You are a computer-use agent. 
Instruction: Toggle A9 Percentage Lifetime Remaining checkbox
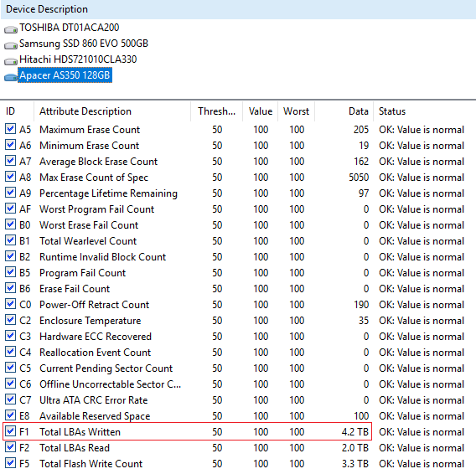[10, 192]
